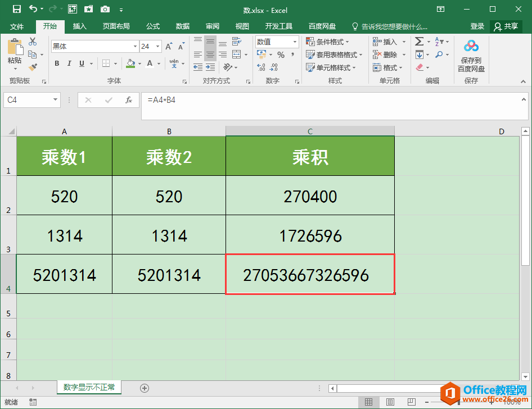
Task: Apply percent style
Action: (x=281, y=54)
